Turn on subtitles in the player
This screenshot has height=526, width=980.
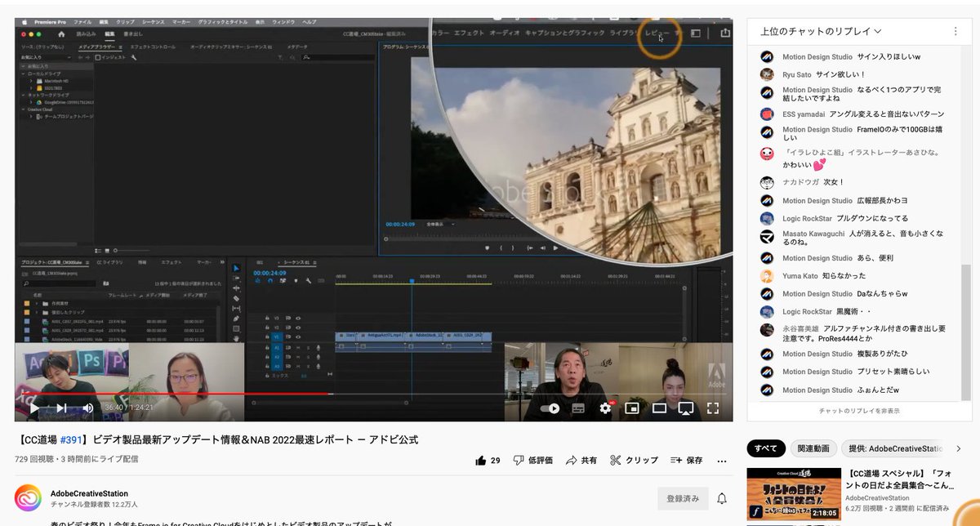578,408
